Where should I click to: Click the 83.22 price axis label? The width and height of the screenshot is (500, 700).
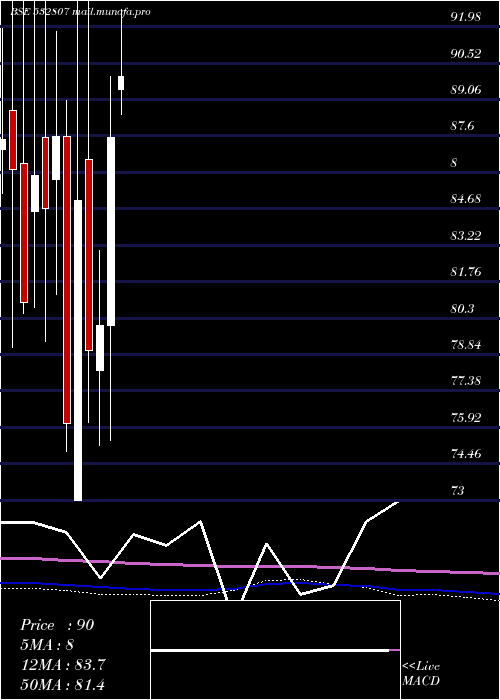[x=466, y=235]
